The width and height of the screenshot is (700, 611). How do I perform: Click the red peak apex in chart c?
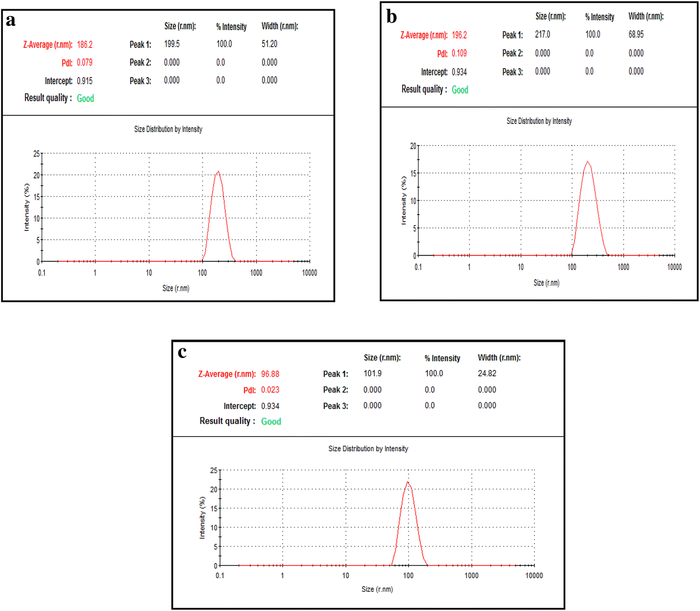[408, 482]
